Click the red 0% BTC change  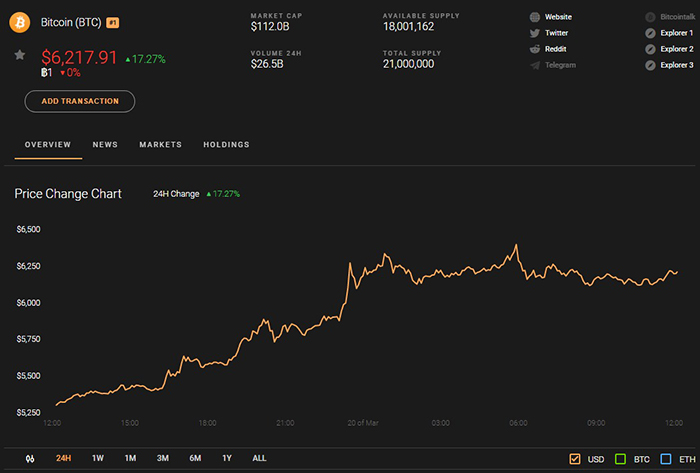click(71, 73)
